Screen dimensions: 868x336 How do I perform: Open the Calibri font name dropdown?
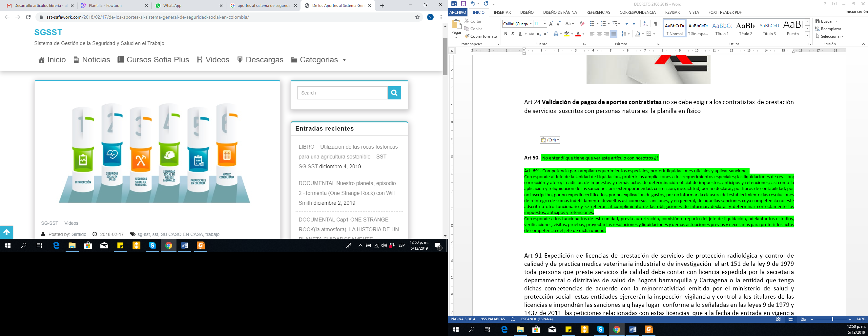[x=530, y=24]
